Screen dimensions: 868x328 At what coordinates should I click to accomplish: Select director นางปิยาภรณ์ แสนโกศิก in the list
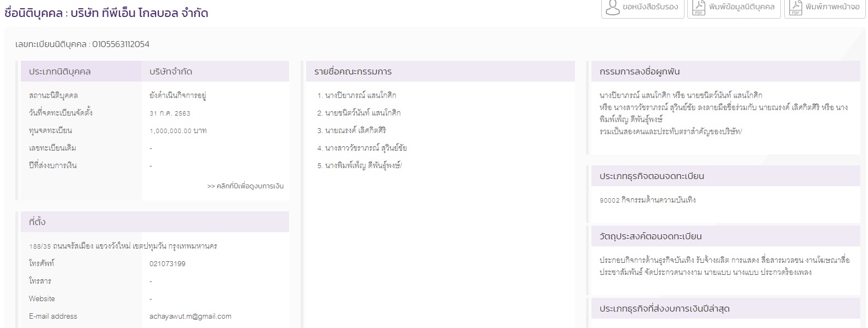(x=360, y=95)
